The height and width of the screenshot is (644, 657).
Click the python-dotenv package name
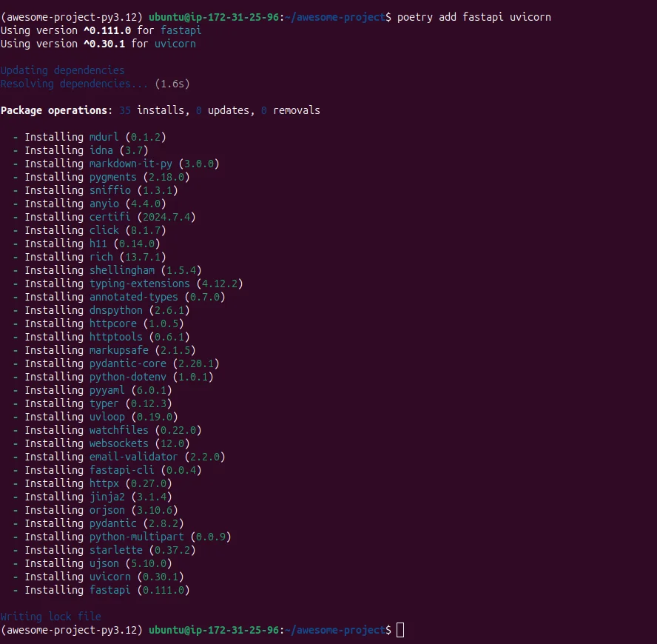[x=128, y=377]
